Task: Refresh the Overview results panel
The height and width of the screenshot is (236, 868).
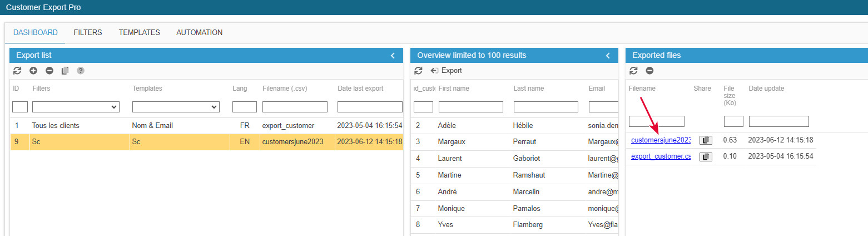Action: coord(419,71)
